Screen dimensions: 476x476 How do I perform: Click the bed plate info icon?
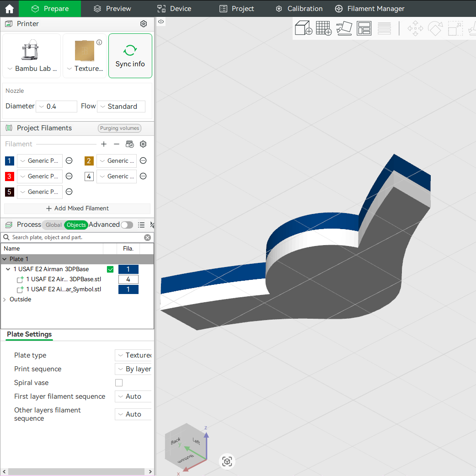99,42
